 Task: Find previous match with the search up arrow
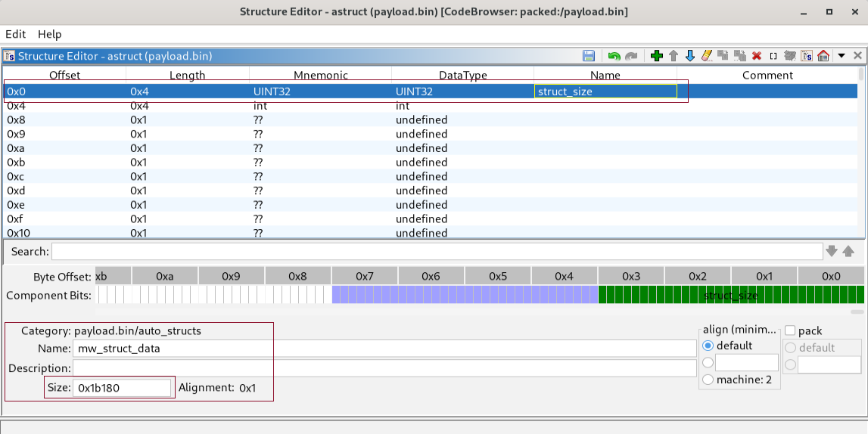pos(848,251)
